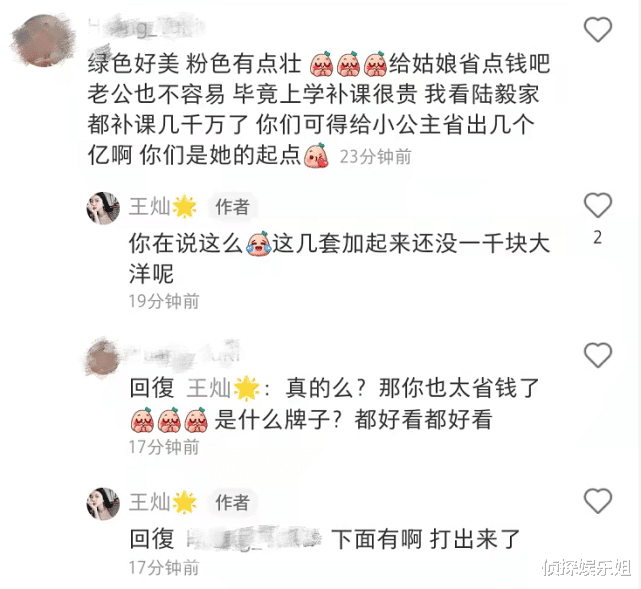The image size is (641, 589).
Task: Click the like count 2
Action: point(598,237)
